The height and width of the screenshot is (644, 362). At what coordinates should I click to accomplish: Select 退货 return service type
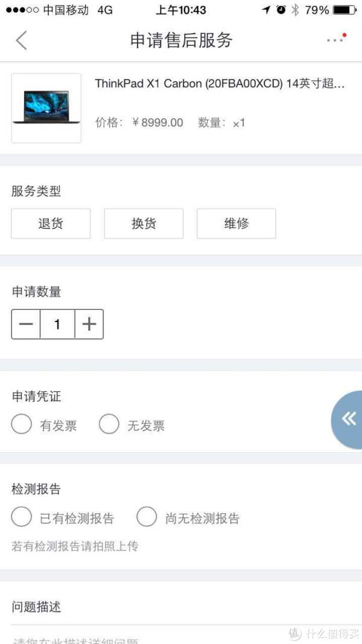(51, 224)
